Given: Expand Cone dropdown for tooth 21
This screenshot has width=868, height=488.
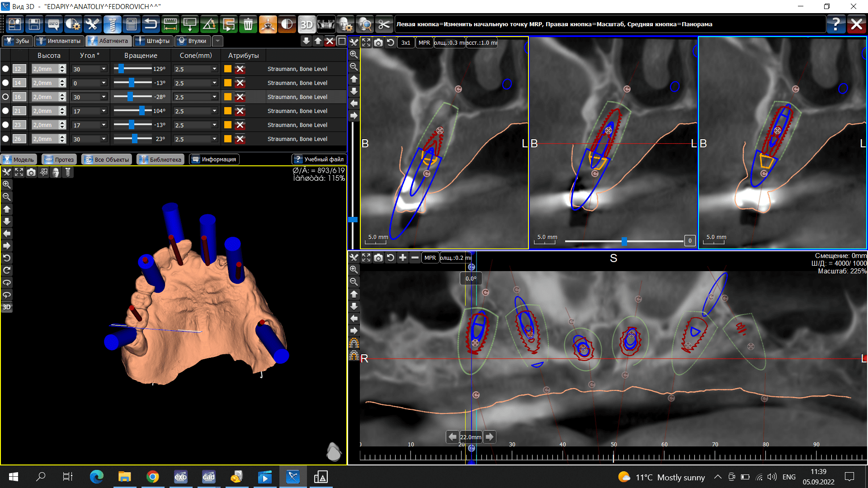Looking at the screenshot, I should pos(214,111).
